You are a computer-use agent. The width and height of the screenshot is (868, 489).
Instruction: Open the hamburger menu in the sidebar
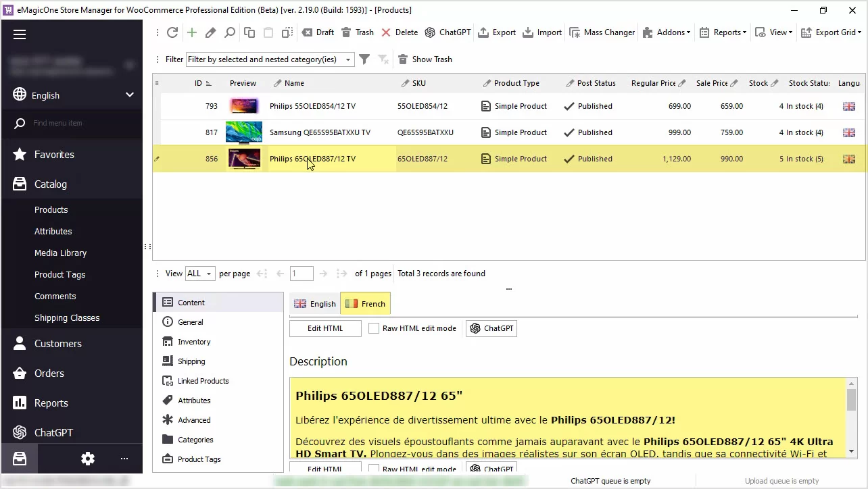[x=20, y=35]
